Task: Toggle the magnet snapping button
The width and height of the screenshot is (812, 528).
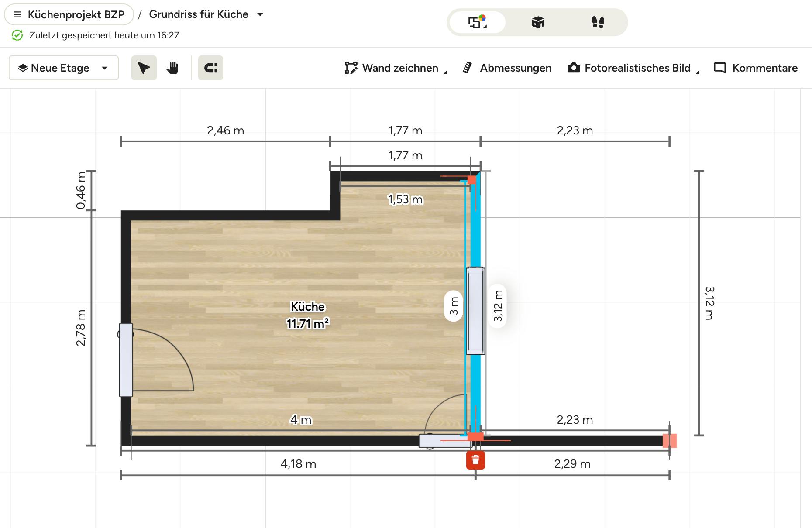Action: click(x=210, y=68)
